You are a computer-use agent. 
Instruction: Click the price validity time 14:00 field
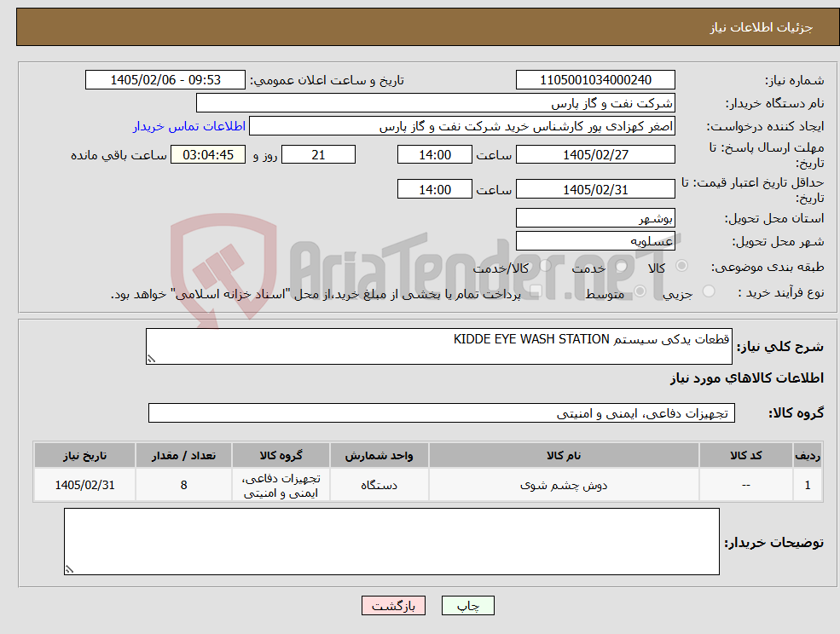(x=434, y=189)
